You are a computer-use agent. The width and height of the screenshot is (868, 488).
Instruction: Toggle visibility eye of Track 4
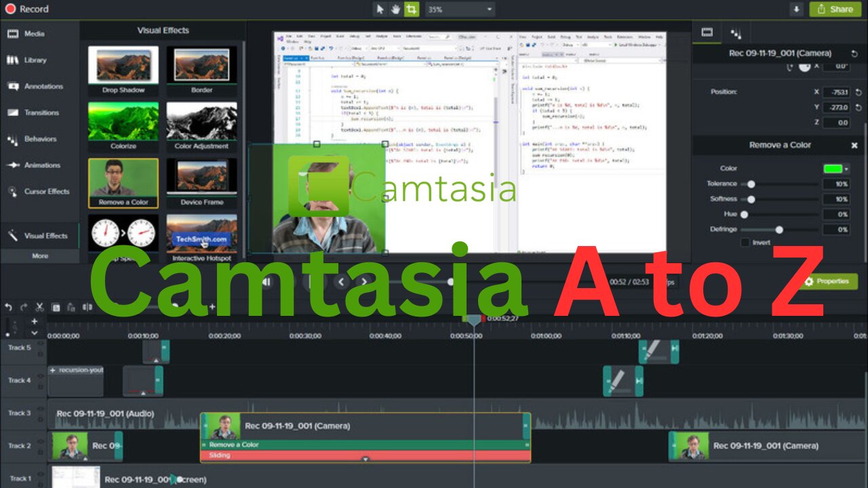[40, 375]
